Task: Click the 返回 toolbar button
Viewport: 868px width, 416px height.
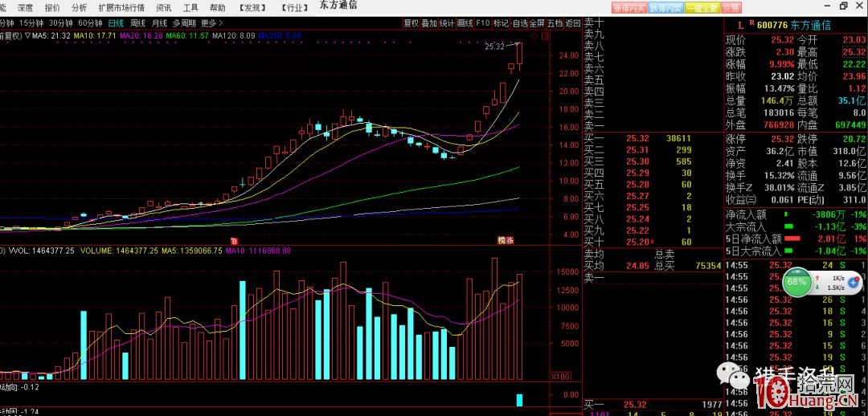Action: 573,23
